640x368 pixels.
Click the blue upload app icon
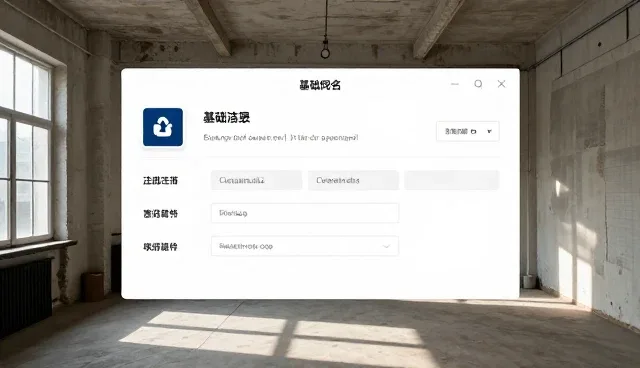163,127
